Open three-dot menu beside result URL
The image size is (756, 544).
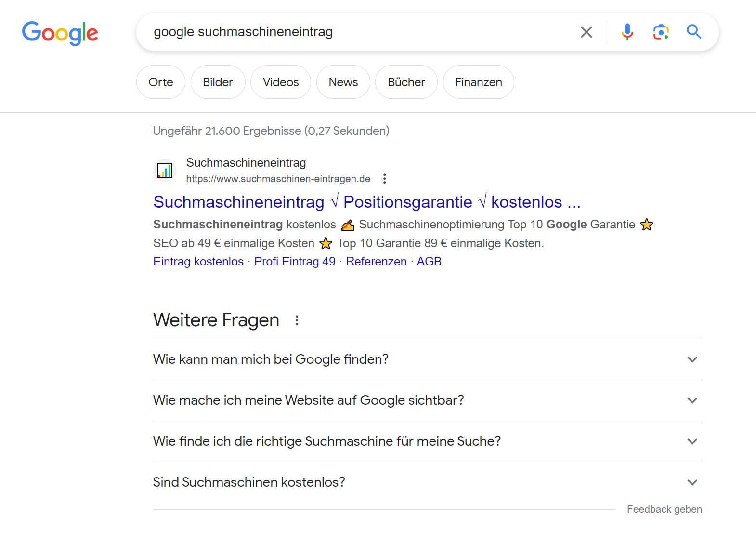[x=384, y=179]
